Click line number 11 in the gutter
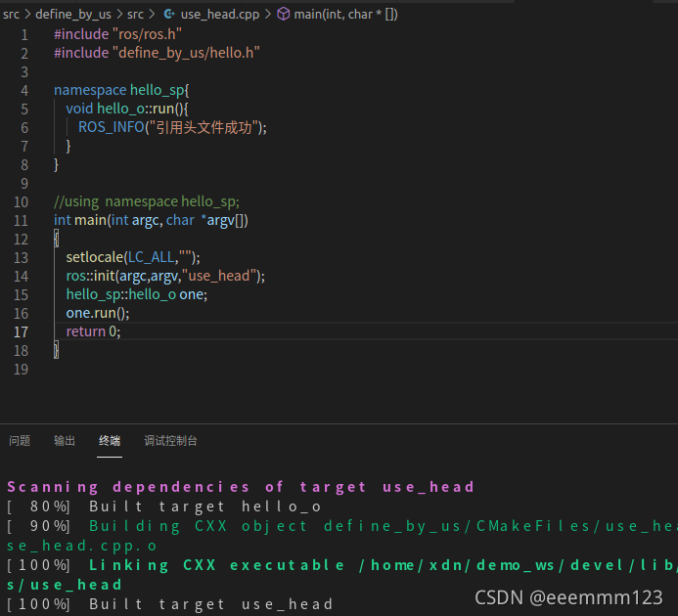 [21, 220]
